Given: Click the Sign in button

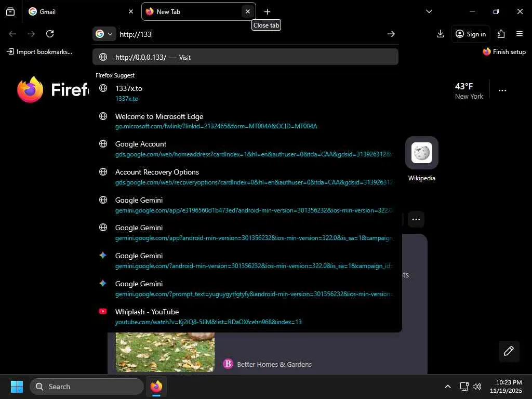Looking at the screenshot, I should (x=471, y=34).
